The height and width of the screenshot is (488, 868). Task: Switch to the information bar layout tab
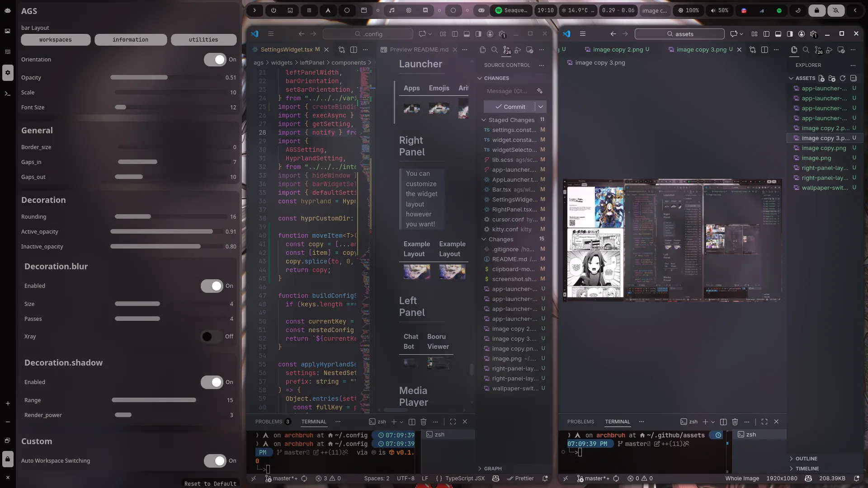131,40
